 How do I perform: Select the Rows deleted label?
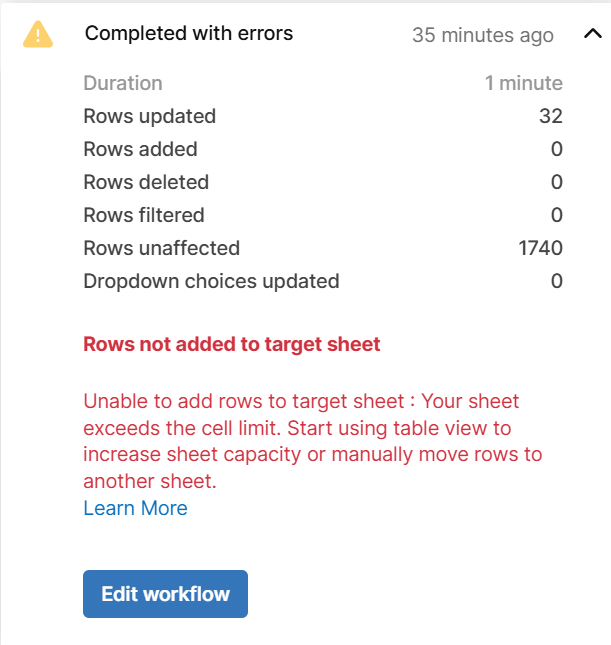(x=146, y=182)
